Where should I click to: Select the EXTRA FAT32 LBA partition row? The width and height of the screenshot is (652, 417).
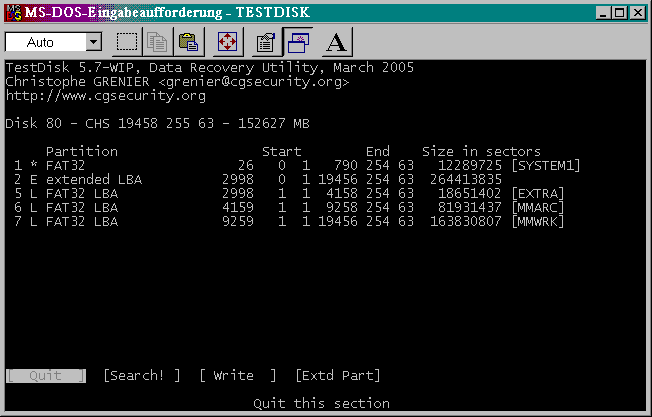289,194
